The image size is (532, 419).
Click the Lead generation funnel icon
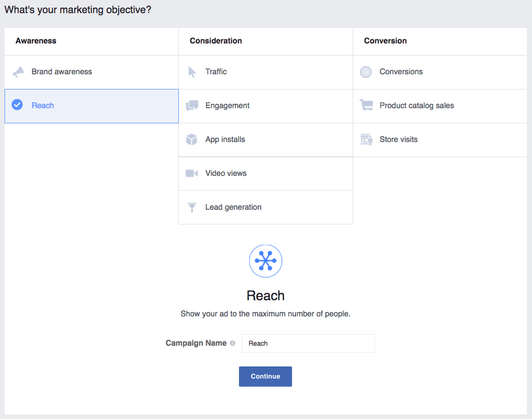tap(192, 207)
